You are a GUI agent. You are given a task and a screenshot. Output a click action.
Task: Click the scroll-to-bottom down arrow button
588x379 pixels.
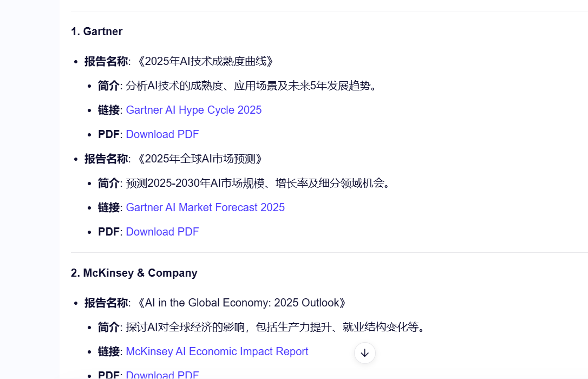pyautogui.click(x=364, y=353)
